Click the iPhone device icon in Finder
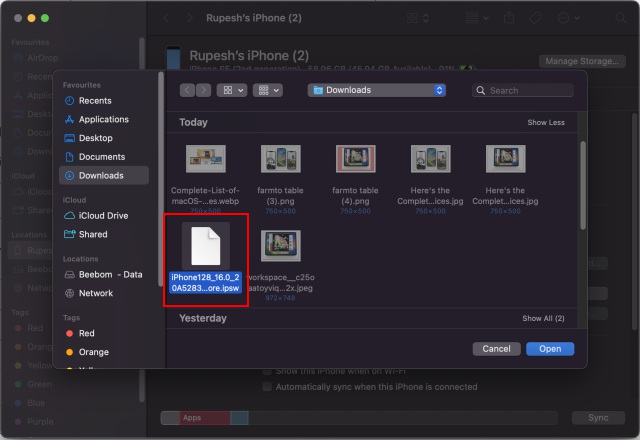 click(x=173, y=58)
